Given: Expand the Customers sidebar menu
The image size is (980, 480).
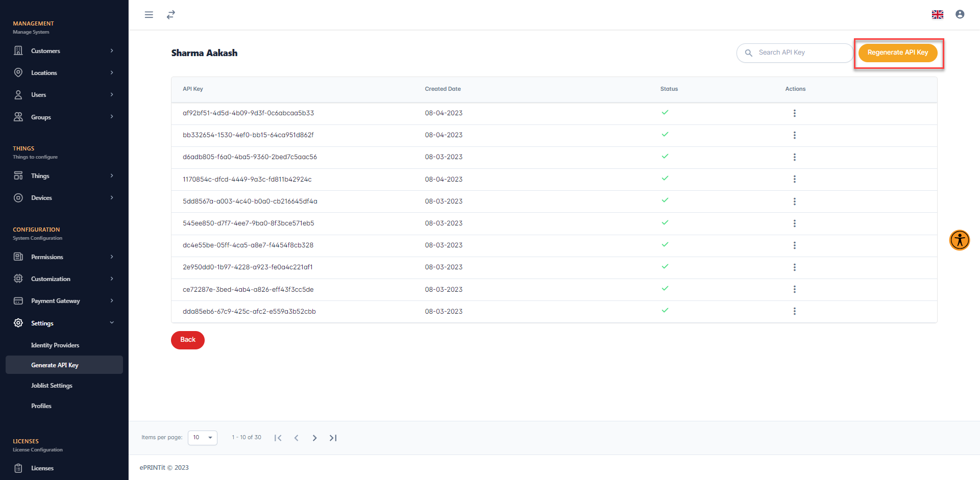Looking at the screenshot, I should 64,51.
